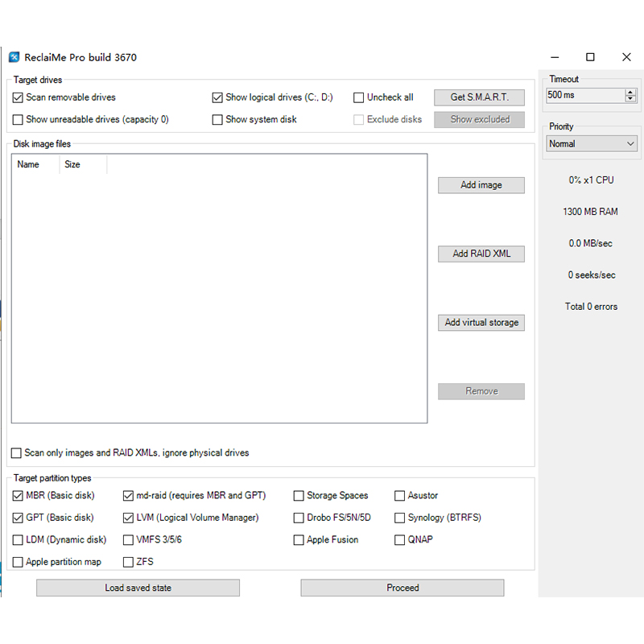This screenshot has width=644, height=644.
Task: Click the Get S.M.A.R.T. button
Action: pyautogui.click(x=479, y=97)
